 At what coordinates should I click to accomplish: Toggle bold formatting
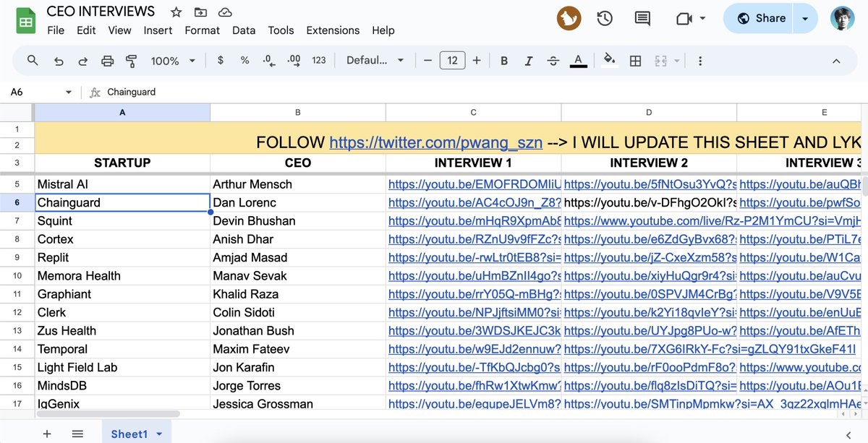[504, 61]
